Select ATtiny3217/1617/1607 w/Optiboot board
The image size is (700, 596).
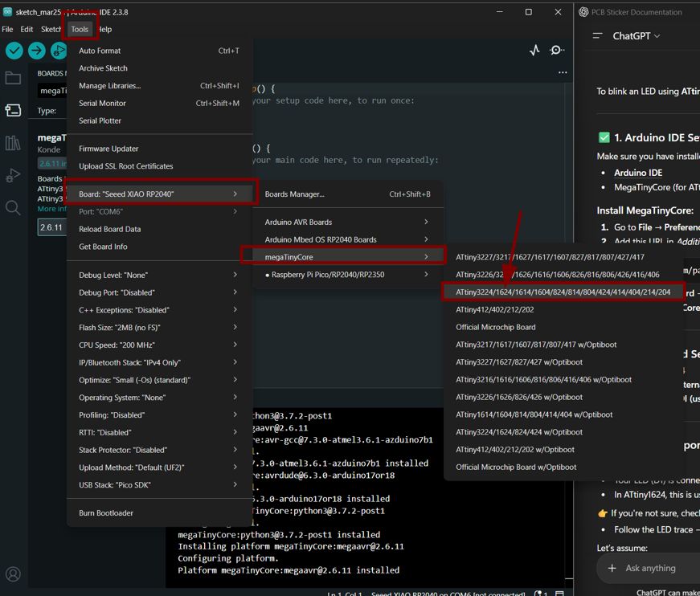[x=563, y=345]
